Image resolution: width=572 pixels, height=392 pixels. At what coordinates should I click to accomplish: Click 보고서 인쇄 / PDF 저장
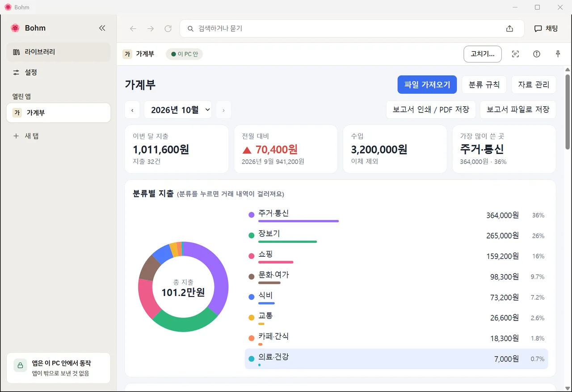point(431,110)
